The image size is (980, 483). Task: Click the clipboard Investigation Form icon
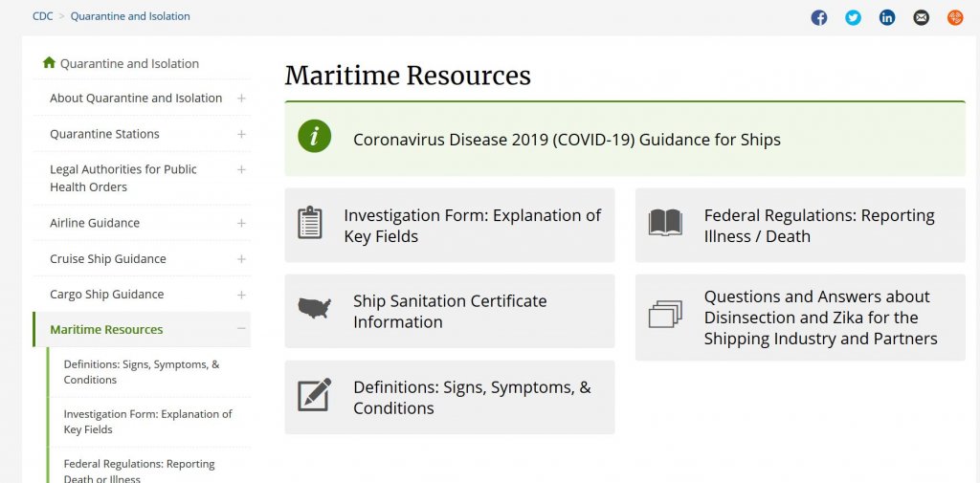pos(310,223)
